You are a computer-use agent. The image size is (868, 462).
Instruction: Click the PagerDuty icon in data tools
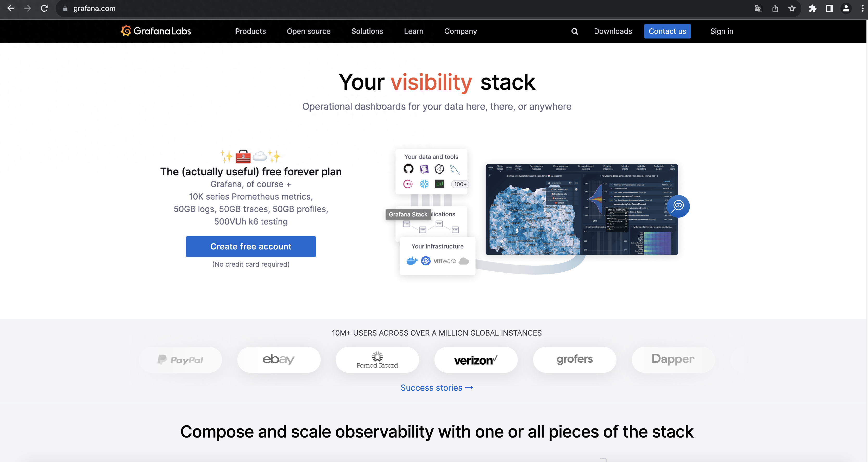coord(440,184)
